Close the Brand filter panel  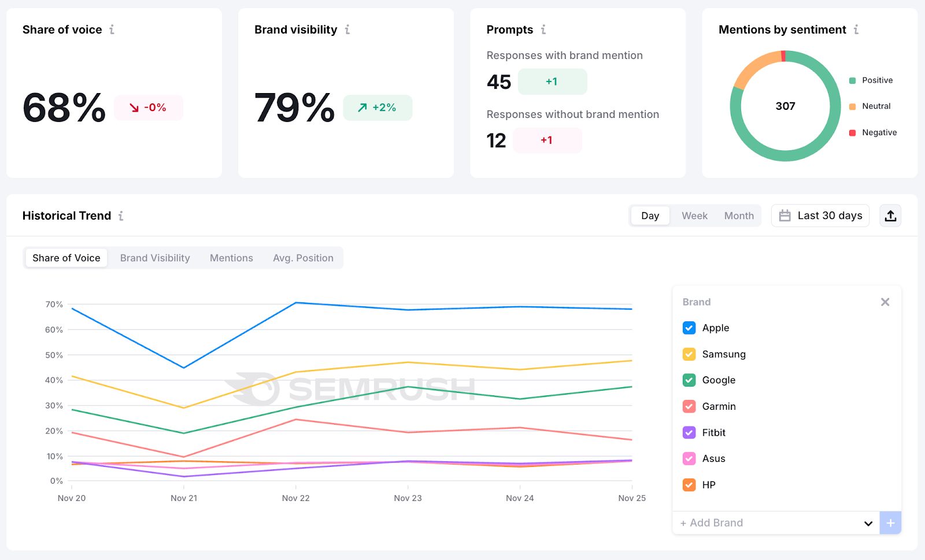885,302
